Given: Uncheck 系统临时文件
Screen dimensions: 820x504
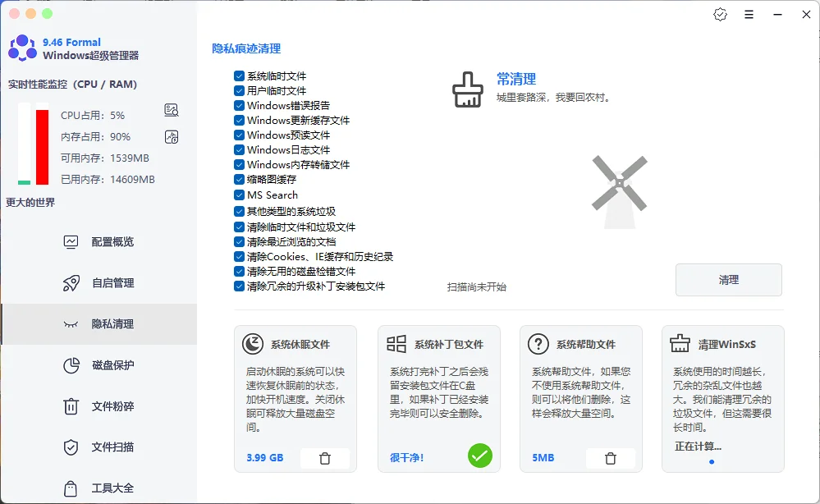Looking at the screenshot, I should click(240, 76).
